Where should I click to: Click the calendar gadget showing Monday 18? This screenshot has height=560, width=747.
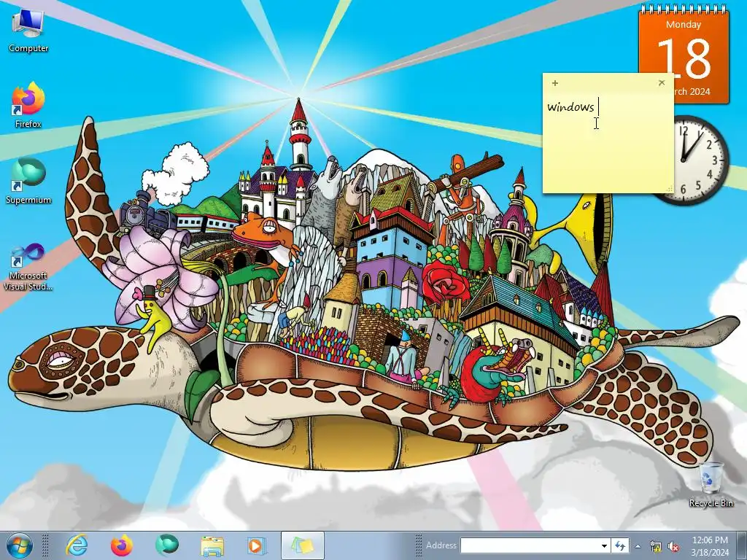coord(684,53)
